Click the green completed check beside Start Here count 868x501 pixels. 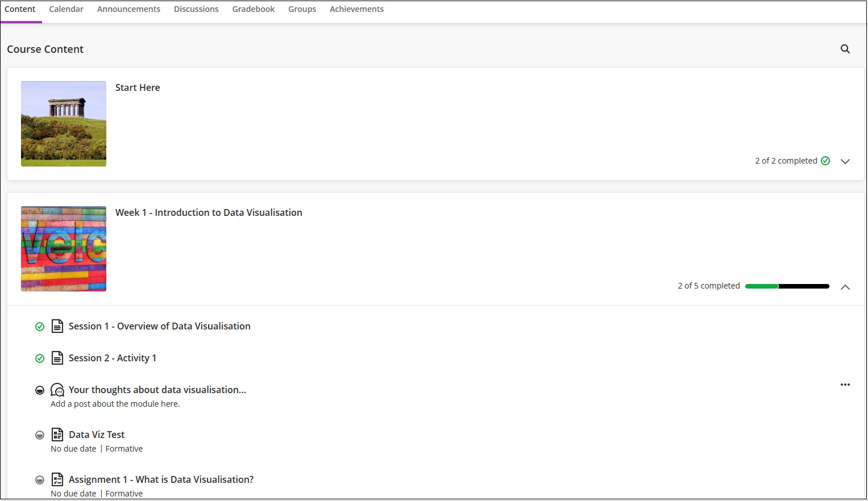point(825,161)
